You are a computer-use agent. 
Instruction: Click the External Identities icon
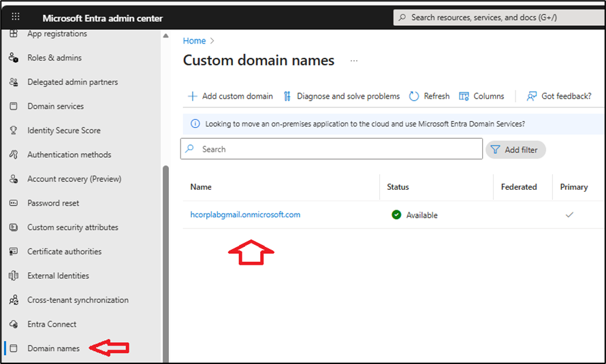click(x=14, y=276)
